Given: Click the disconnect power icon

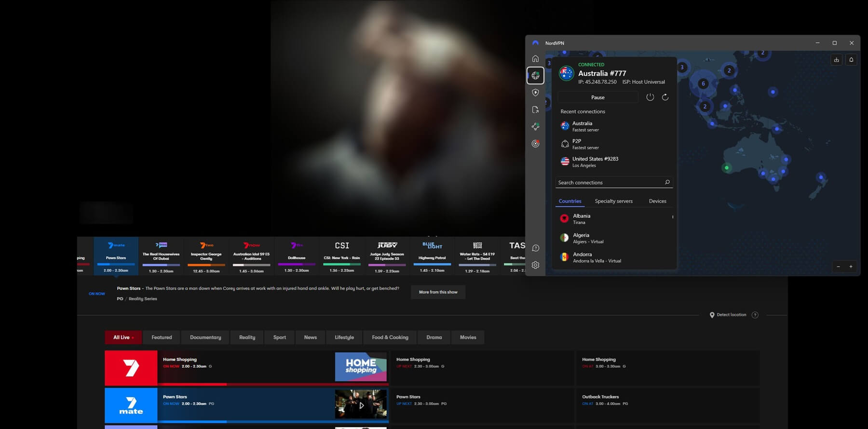Looking at the screenshot, I should [x=650, y=97].
